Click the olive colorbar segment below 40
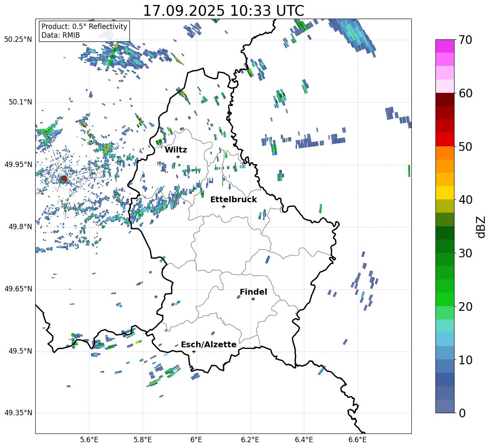The image size is (491, 448). [445, 206]
